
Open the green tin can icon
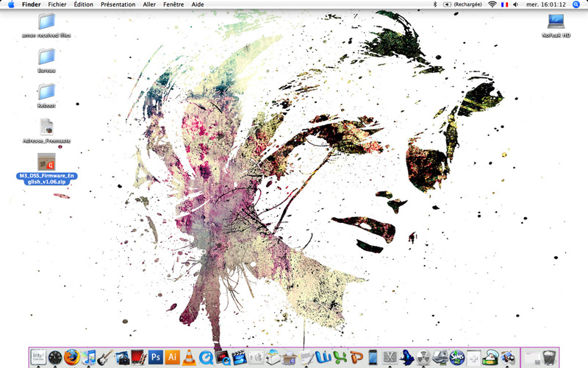(x=490, y=357)
